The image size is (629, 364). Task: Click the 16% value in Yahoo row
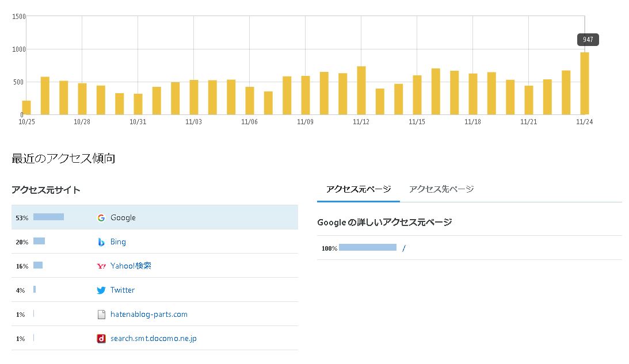coord(22,266)
